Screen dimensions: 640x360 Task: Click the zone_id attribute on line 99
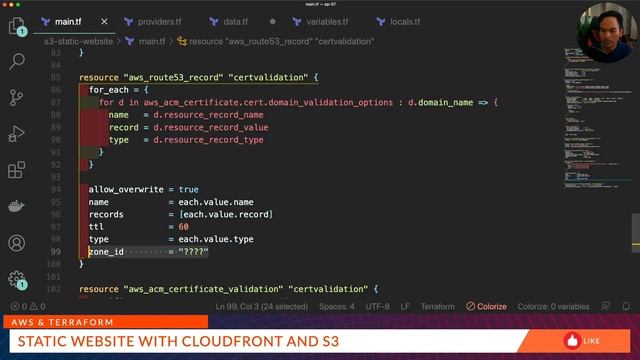pos(106,252)
